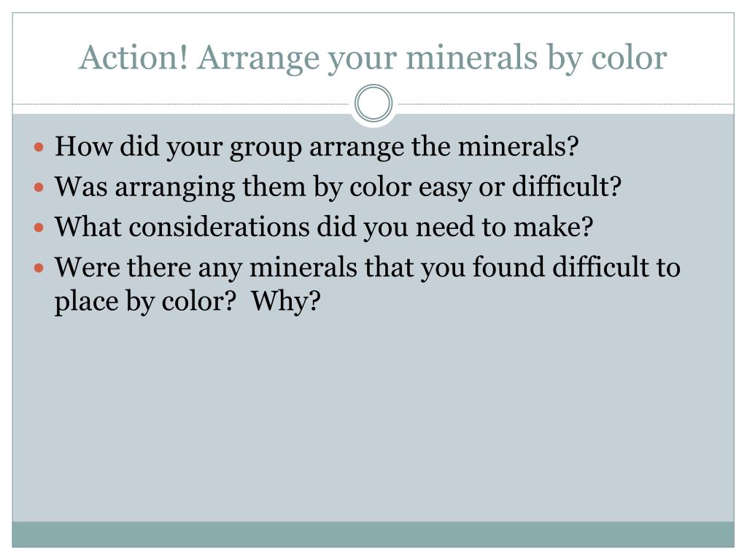This screenshot has height=560, width=747.
Task: Click the word 'color' at the title's end
Action: tap(629, 58)
